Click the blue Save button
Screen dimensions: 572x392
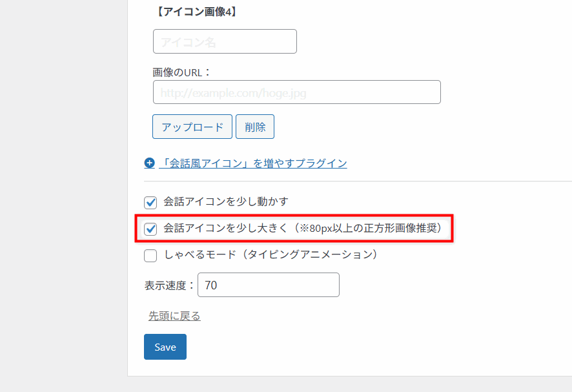point(165,347)
